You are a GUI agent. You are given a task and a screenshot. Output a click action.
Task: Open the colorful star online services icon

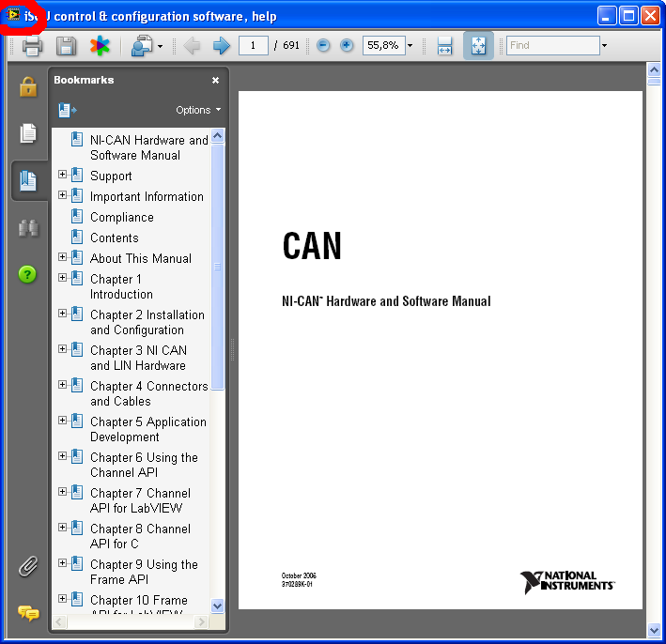tap(100, 45)
